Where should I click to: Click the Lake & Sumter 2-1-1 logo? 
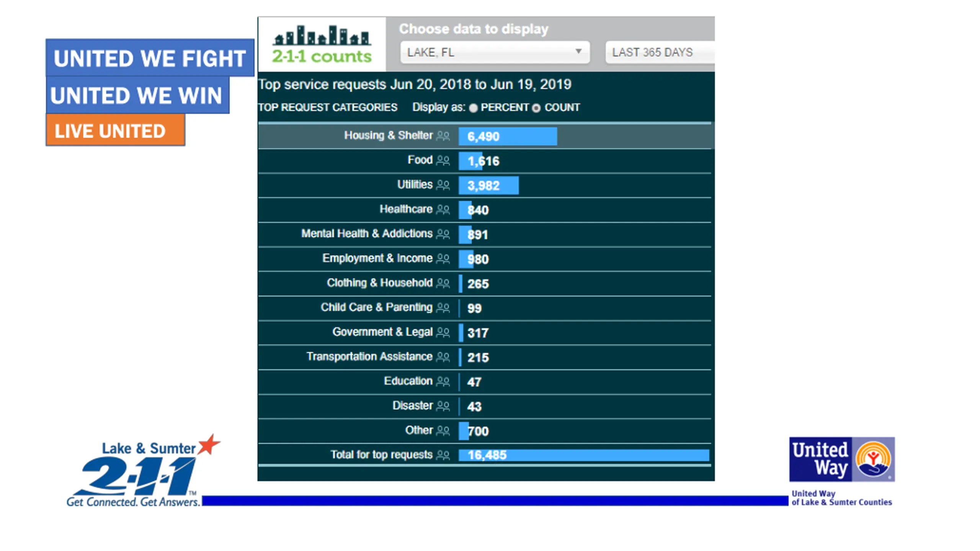tap(143, 471)
